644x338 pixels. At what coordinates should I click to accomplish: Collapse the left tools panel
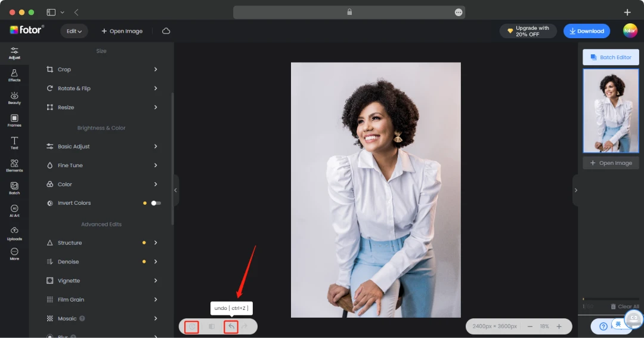(x=176, y=190)
